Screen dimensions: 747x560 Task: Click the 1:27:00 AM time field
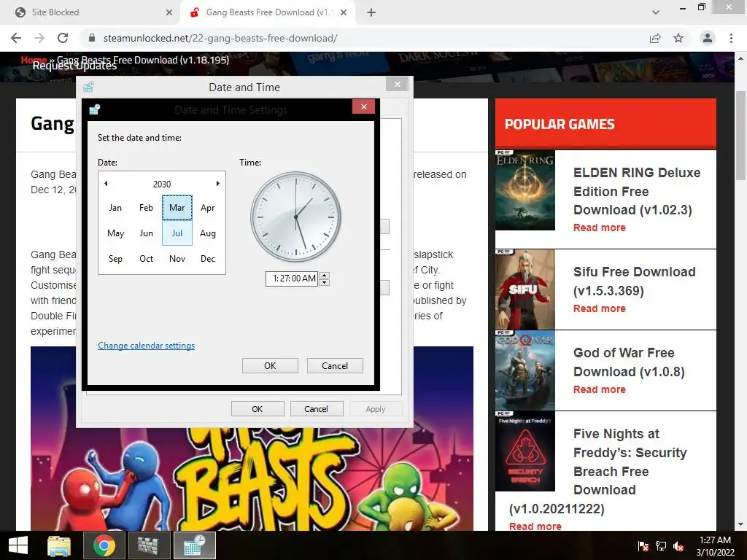click(292, 279)
